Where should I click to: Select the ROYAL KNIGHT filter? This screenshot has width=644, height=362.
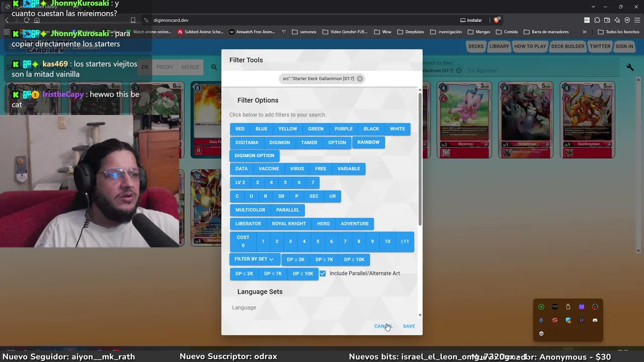(x=289, y=224)
